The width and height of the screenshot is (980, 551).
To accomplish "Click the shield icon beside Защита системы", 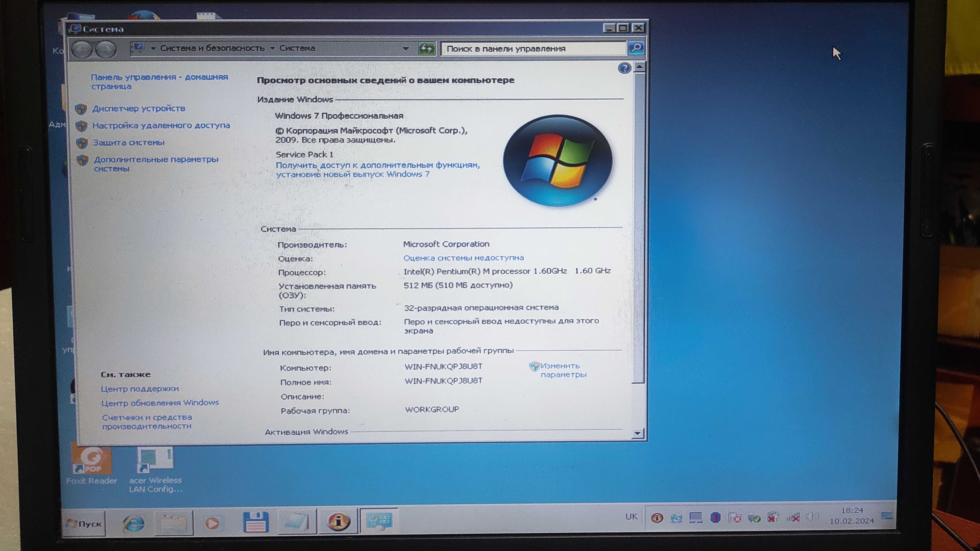I will (x=82, y=143).
